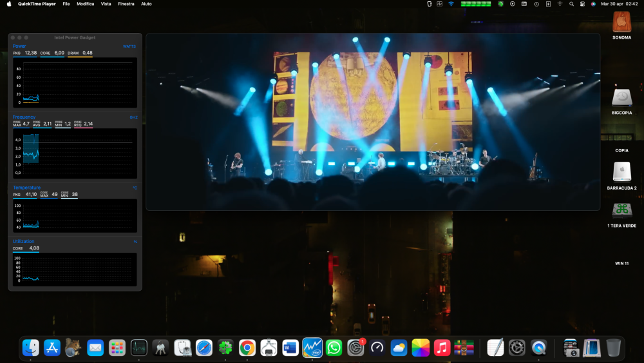
Task: Launch Music from the Dock
Action: [442, 348]
